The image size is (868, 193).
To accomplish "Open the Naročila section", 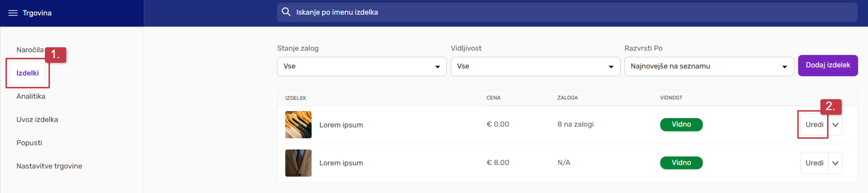I will 30,50.
